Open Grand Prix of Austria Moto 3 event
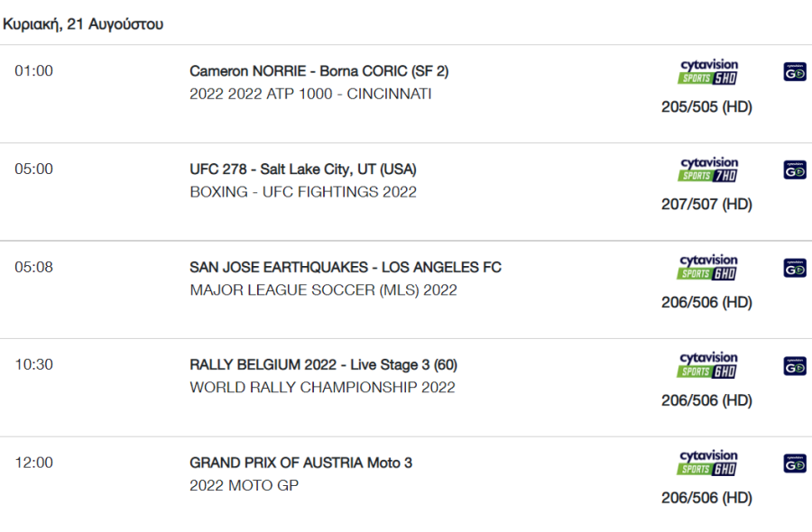The width and height of the screenshot is (812, 532). point(300,463)
